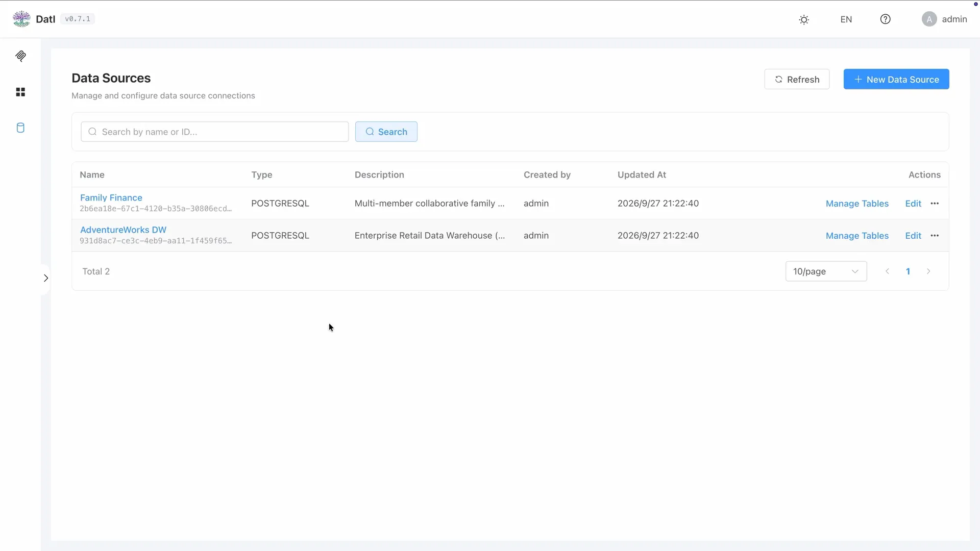
Task: Click updated timestamp in AdventureWorks DW row
Action: click(658, 235)
